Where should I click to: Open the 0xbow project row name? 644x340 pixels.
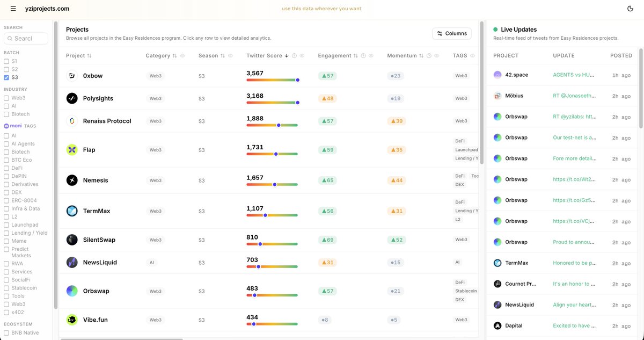pyautogui.click(x=93, y=76)
